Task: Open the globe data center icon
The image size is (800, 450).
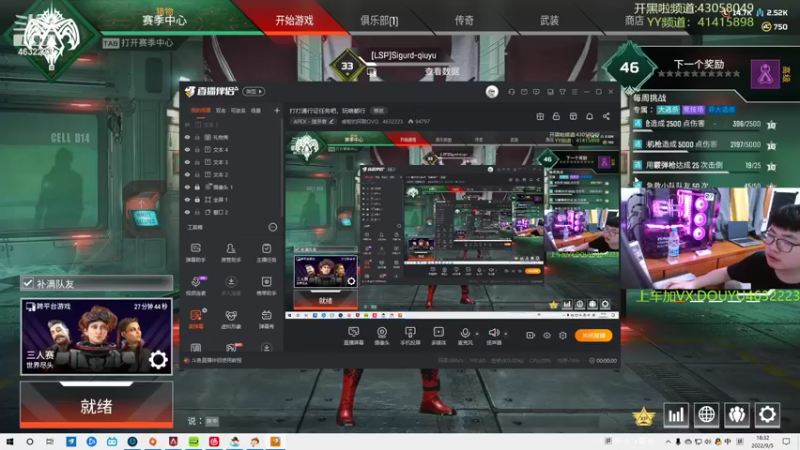Action: click(x=707, y=414)
